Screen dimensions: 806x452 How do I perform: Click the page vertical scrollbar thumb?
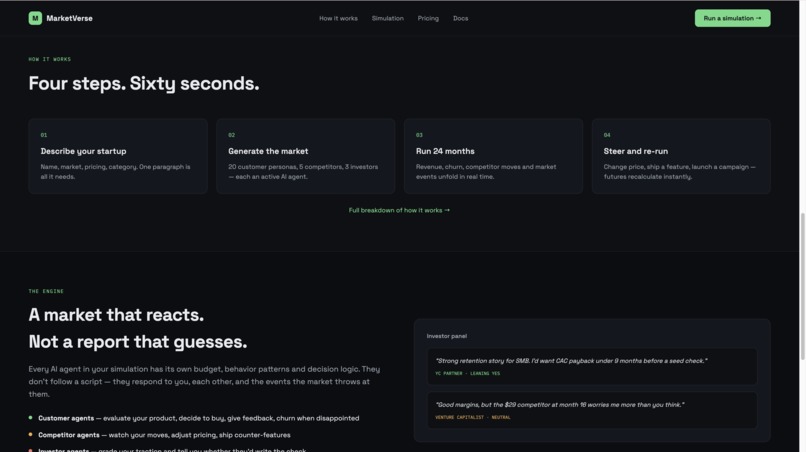(802, 286)
